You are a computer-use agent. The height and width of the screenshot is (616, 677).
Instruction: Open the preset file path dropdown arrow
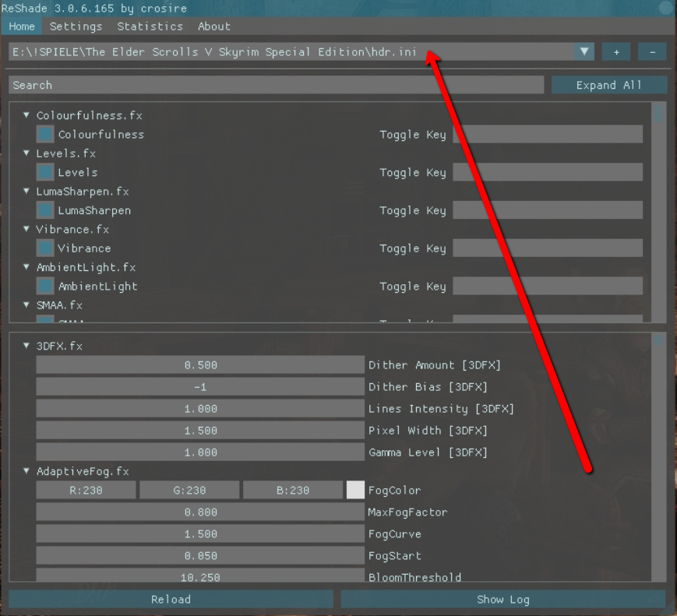[x=584, y=52]
